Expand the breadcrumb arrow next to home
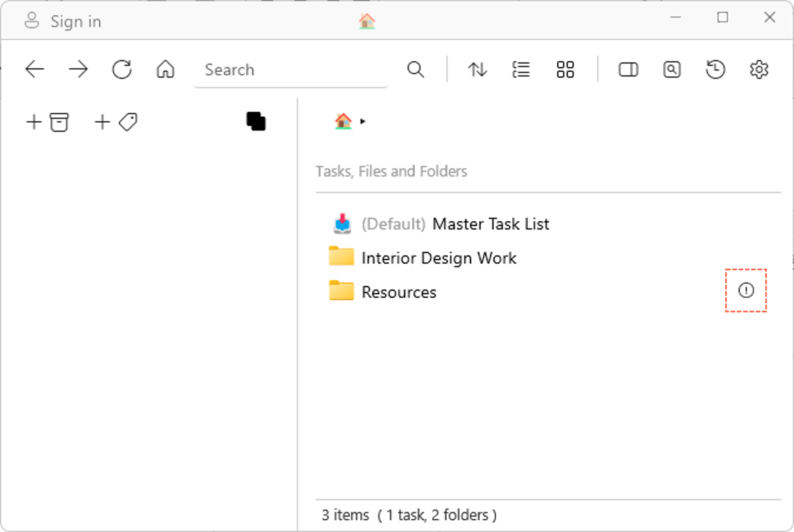The height and width of the screenshot is (532, 794). point(363,121)
